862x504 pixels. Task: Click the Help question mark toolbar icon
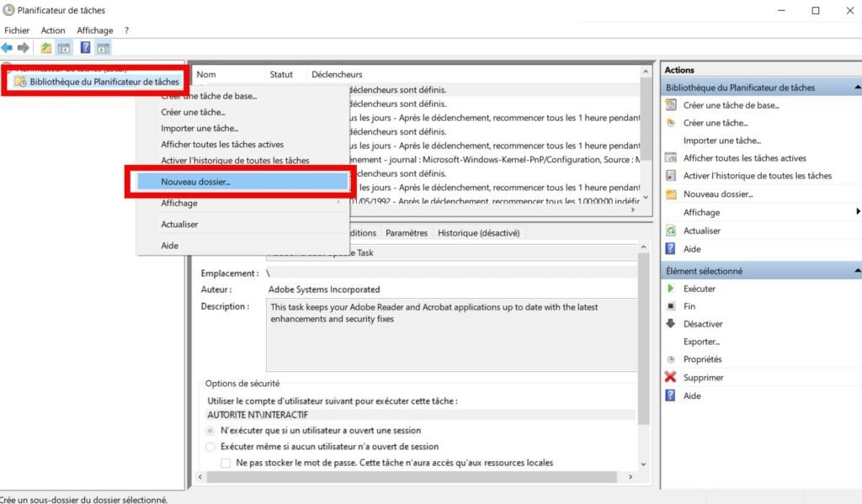coord(83,48)
